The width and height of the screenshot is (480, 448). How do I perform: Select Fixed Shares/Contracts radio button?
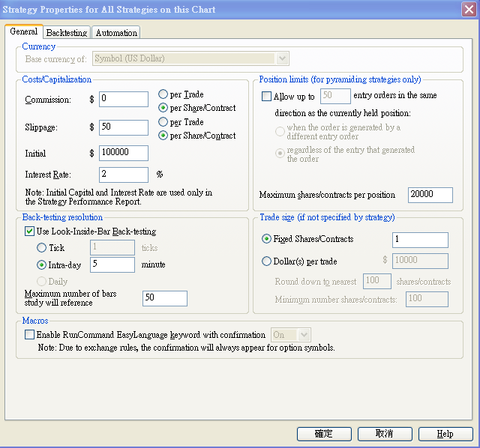(267, 239)
